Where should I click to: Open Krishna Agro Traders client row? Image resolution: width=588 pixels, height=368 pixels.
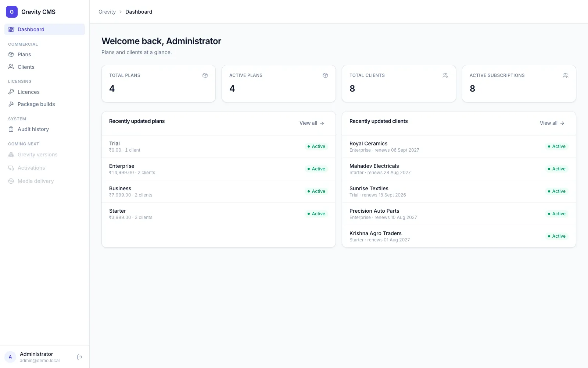(x=459, y=236)
